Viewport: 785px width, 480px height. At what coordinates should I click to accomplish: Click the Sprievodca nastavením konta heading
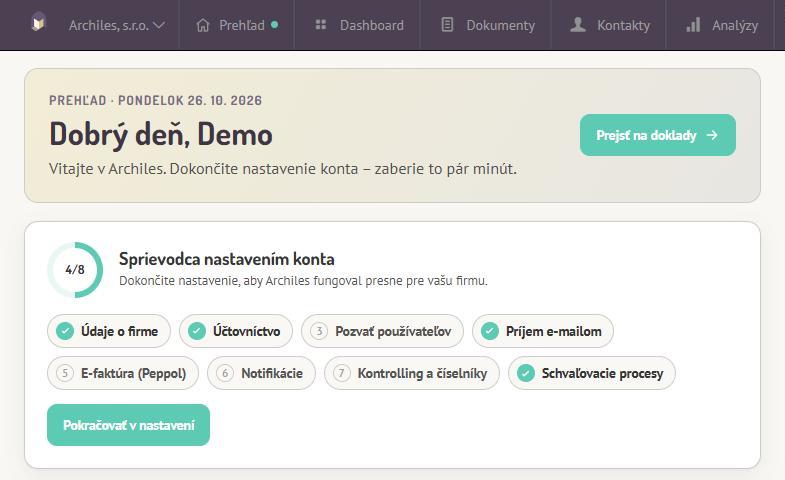tap(227, 259)
